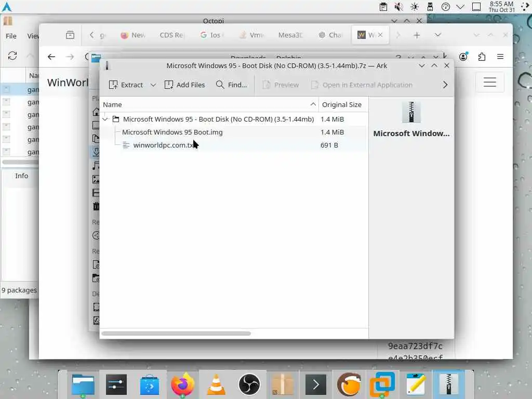This screenshot has width=532, height=399.
Task: Click the Ark horizontal scrollbar
Action: point(176,334)
